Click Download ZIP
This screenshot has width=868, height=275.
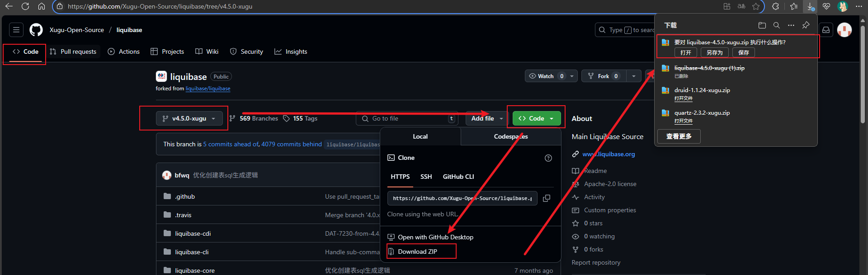417,252
